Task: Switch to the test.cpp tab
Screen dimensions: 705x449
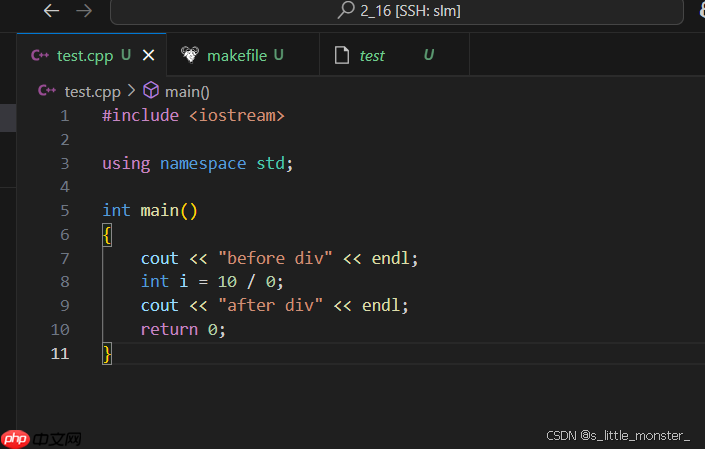Action: point(92,55)
